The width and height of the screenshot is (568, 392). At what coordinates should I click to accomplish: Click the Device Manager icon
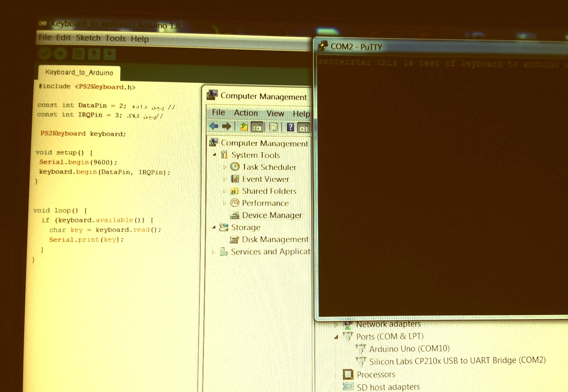[235, 216]
